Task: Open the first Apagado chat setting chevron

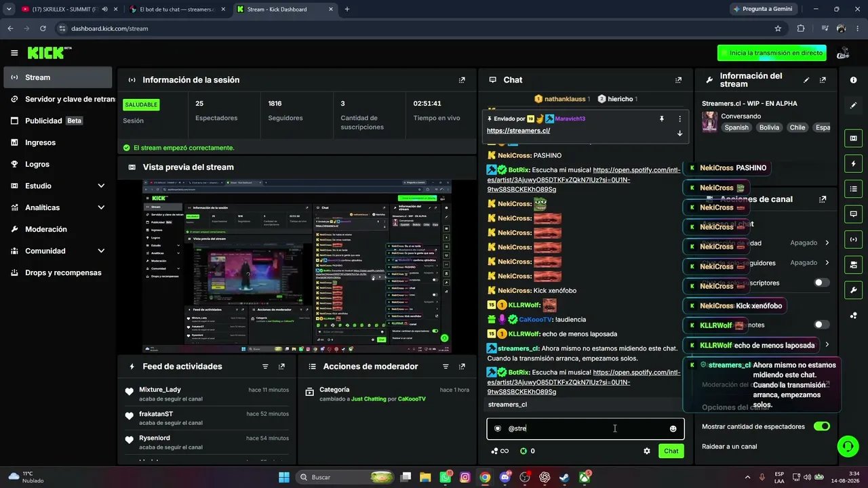Action: pos(827,243)
